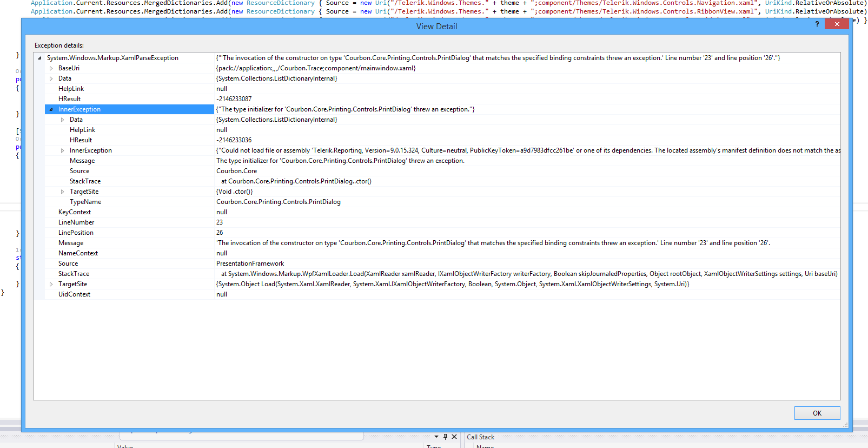Click the pack://application BaseUri value
This screenshot has width=868, height=448.
tap(316, 68)
